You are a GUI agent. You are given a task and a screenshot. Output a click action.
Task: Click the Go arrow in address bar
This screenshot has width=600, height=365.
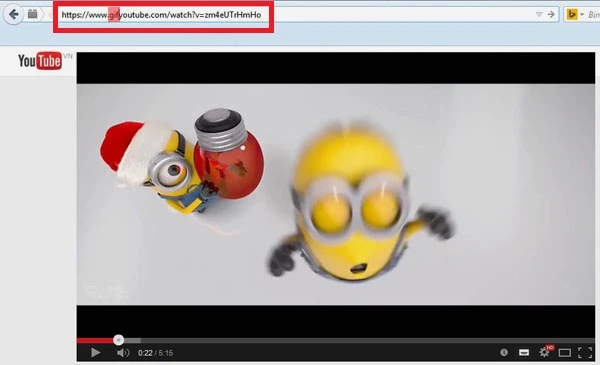coord(551,15)
